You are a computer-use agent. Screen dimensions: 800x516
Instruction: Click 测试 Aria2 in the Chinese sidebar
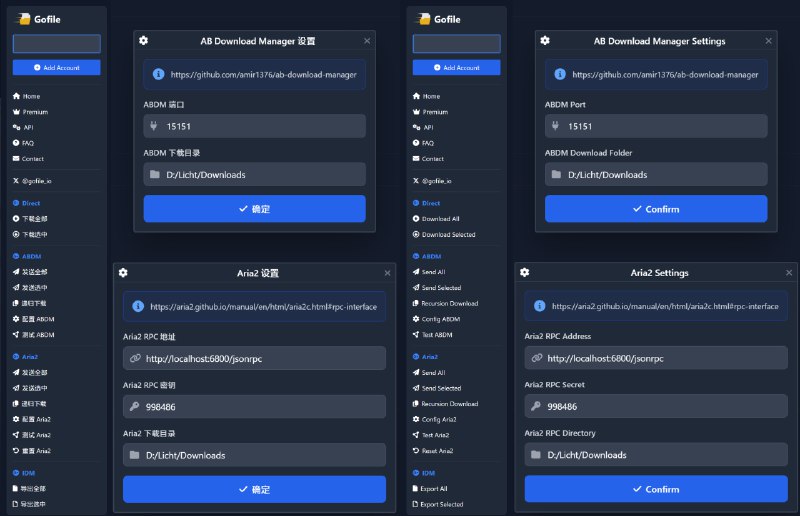(32, 435)
